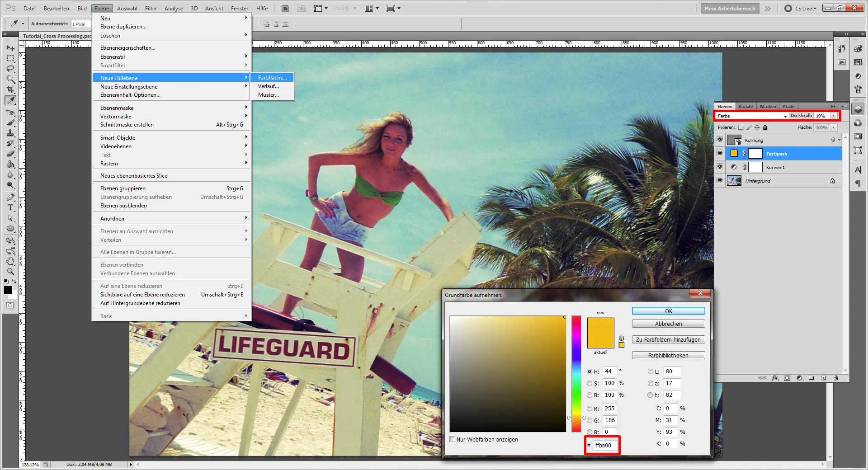Click the hex color input field
868x470 pixels.
pos(604,446)
